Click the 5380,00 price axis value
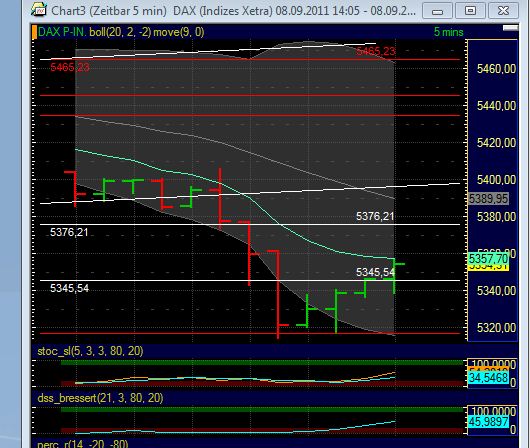 [496, 217]
